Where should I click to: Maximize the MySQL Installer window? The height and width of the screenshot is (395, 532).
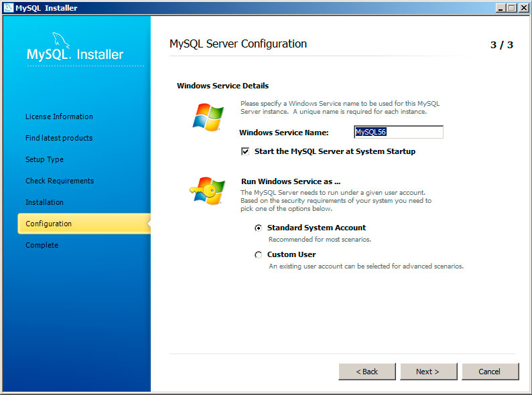tap(512, 8)
